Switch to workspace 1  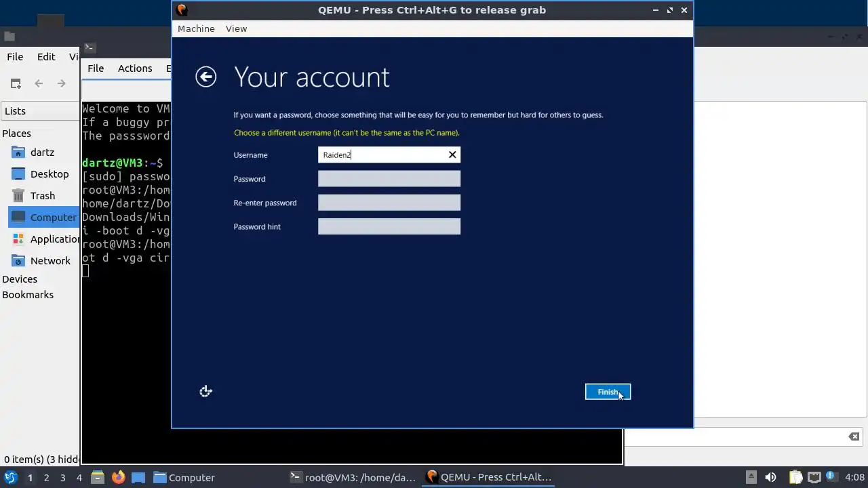30,478
